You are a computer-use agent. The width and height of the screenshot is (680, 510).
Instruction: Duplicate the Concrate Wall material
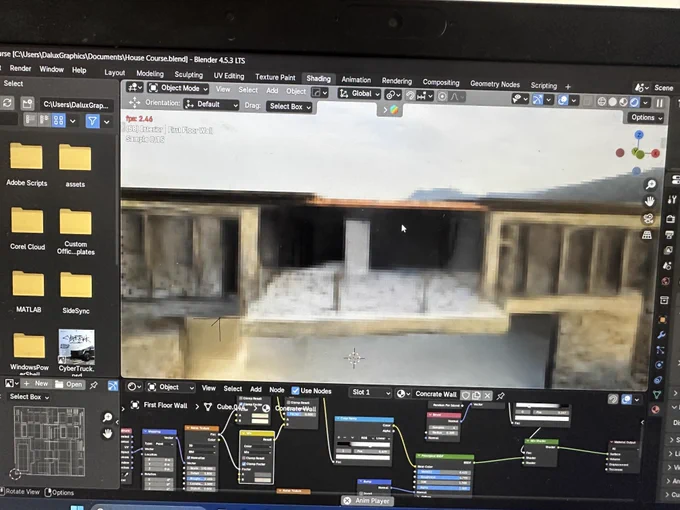click(476, 395)
